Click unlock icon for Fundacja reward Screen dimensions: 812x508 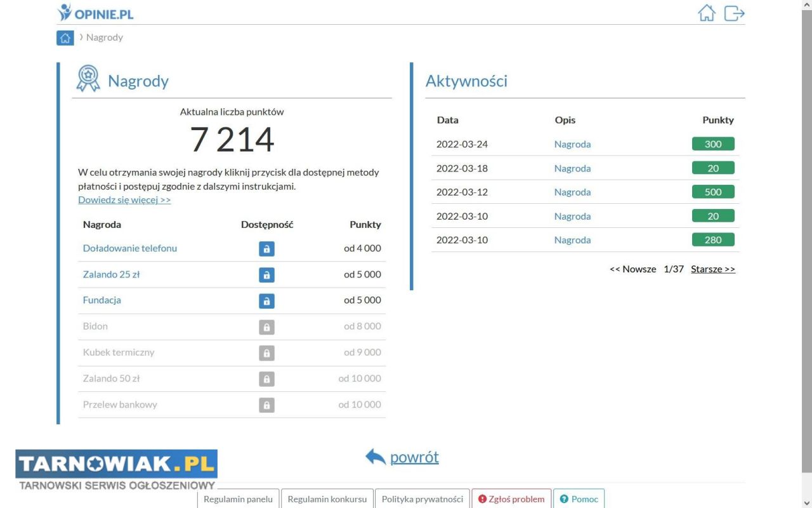[266, 300]
